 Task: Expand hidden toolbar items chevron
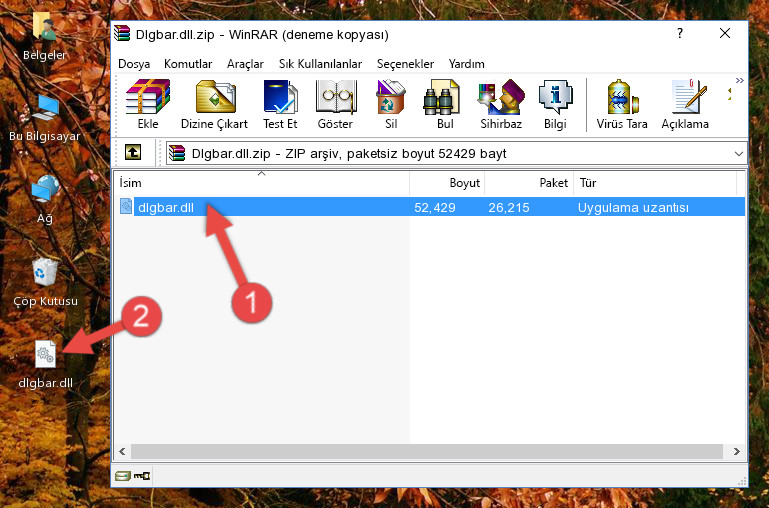(x=740, y=80)
